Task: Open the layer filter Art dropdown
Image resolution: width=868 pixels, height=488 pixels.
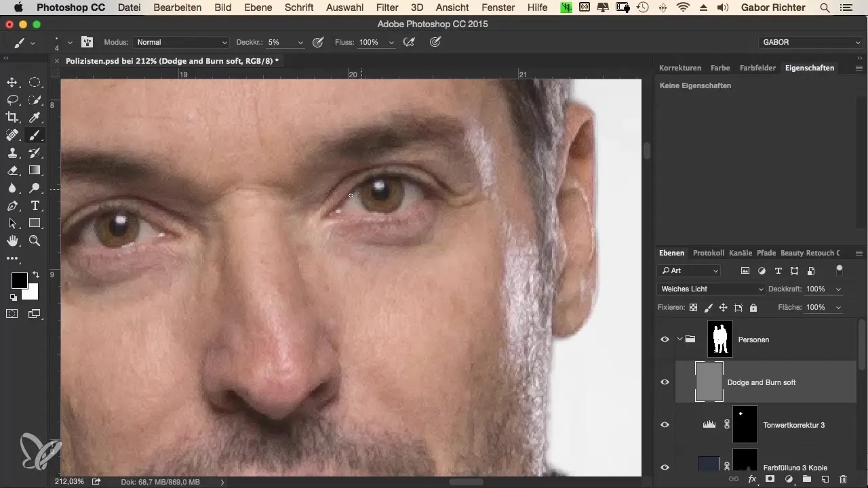Action: (x=689, y=270)
